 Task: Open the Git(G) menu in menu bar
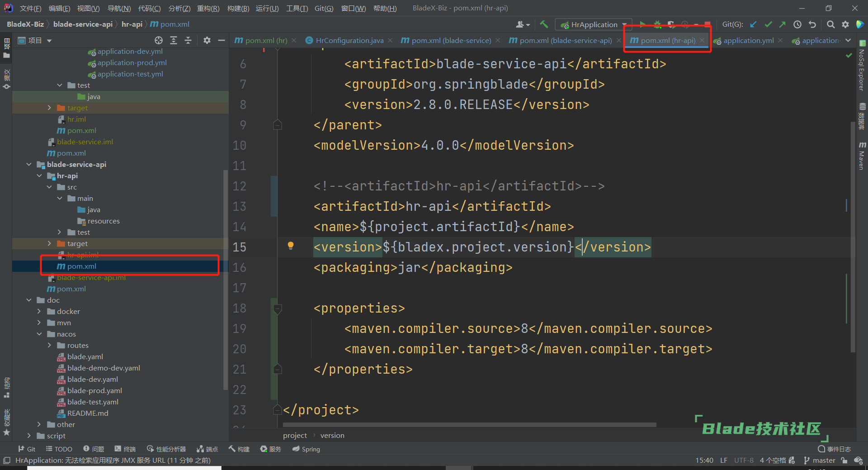click(x=324, y=9)
